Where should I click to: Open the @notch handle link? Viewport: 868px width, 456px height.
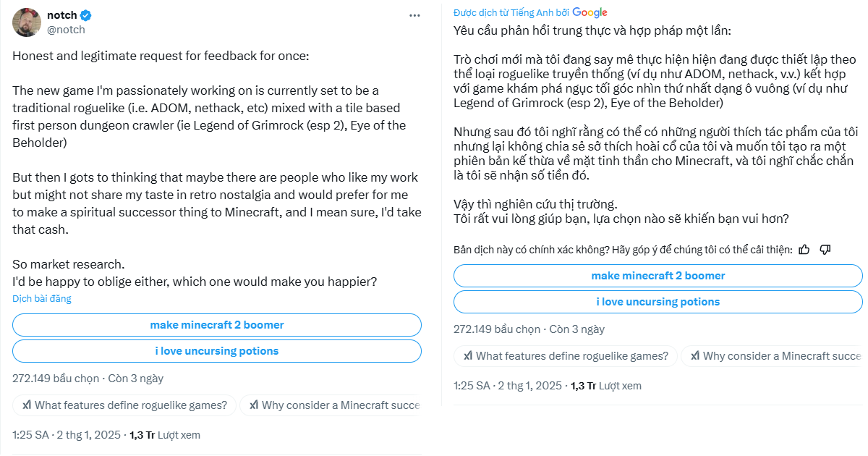(x=66, y=30)
